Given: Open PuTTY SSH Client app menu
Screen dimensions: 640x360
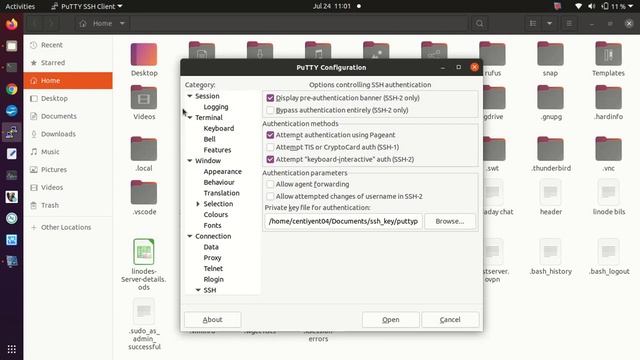Looking at the screenshot, I should (87, 6).
